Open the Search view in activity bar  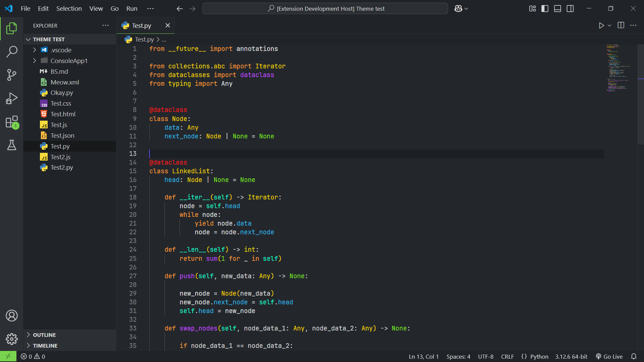(12, 52)
